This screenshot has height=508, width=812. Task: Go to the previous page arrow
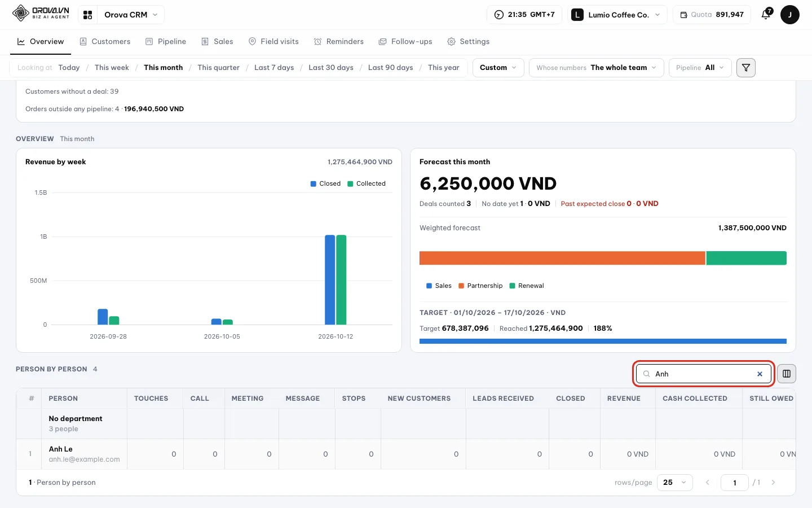click(708, 483)
